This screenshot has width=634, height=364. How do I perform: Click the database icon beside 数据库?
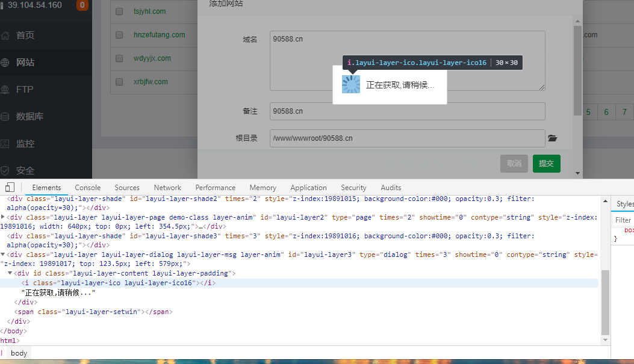[x=5, y=117]
